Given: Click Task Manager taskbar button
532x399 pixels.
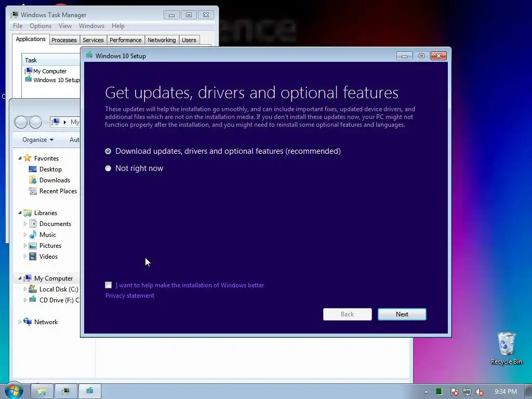Looking at the screenshot, I should click(66, 391).
